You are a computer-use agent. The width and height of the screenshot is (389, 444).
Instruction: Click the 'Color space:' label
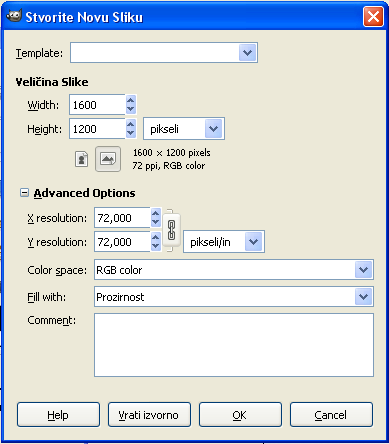pyautogui.click(x=57, y=270)
